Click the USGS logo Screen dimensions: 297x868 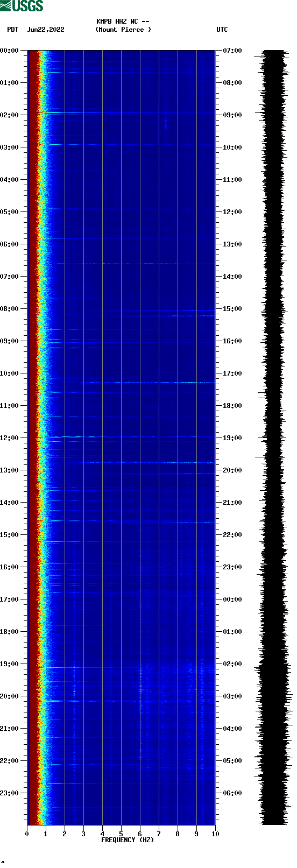point(22,6)
